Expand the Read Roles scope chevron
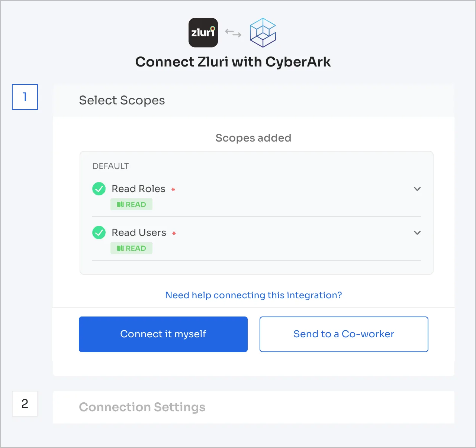The image size is (476, 448). point(417,189)
